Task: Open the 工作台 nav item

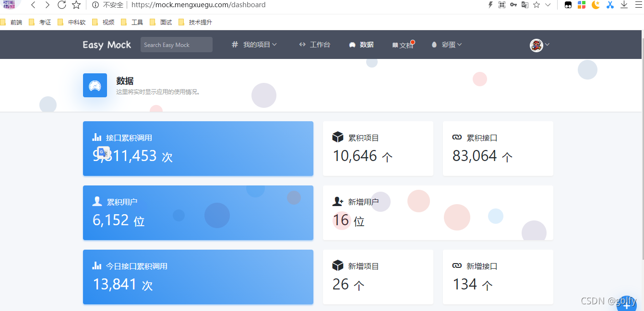Action: point(315,45)
